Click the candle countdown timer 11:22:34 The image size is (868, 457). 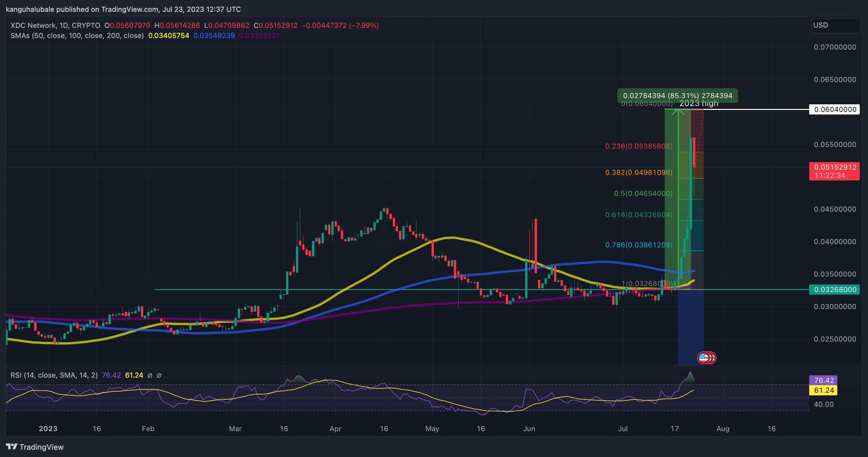click(830, 176)
